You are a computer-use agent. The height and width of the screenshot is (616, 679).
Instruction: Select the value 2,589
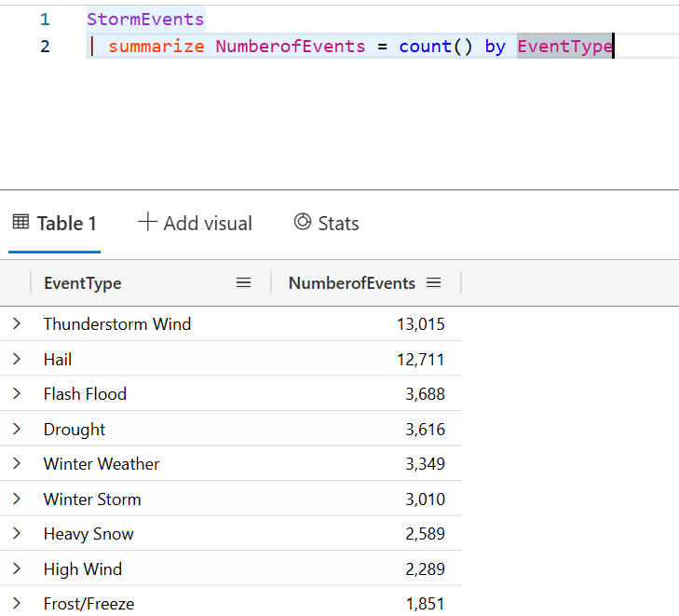426,534
